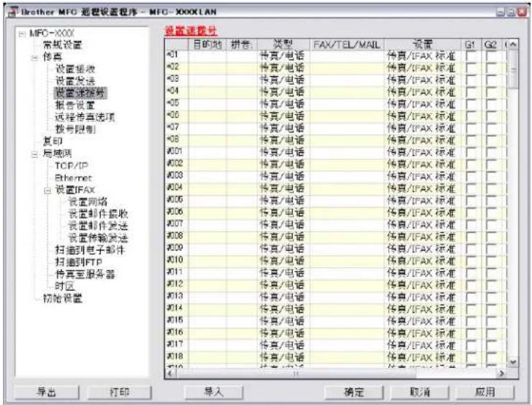Select 拨号限制 in the tree
This screenshot has height=405, width=532.
pyautogui.click(x=75, y=129)
